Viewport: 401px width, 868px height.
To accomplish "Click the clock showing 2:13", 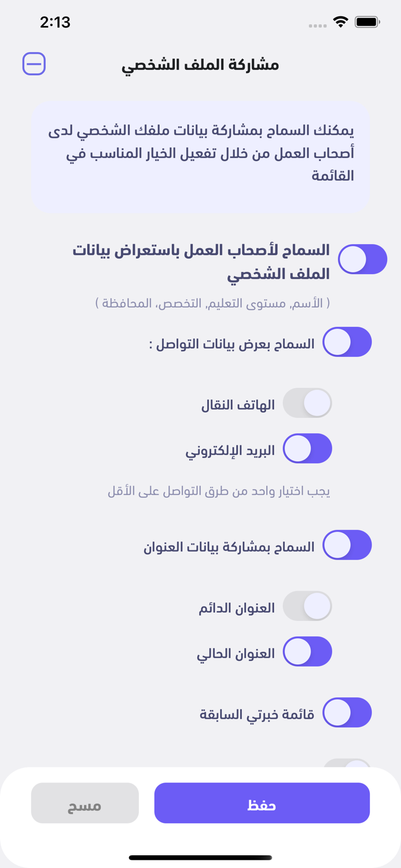I will [56, 22].
